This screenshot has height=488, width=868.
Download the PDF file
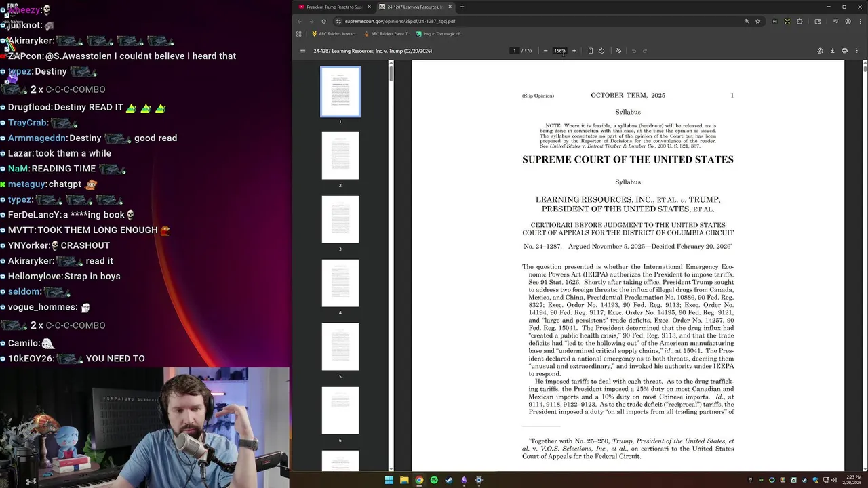[x=832, y=51]
